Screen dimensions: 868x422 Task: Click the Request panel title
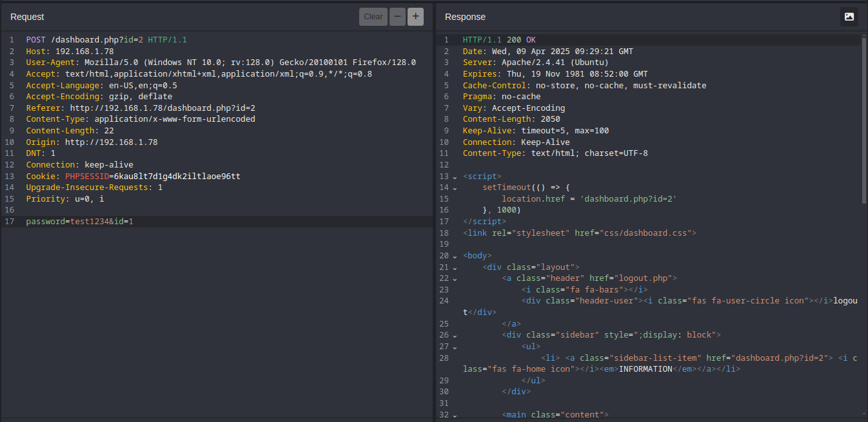pyautogui.click(x=27, y=17)
